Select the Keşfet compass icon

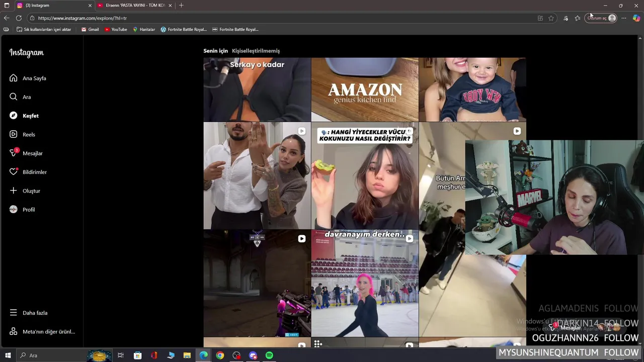(x=14, y=116)
